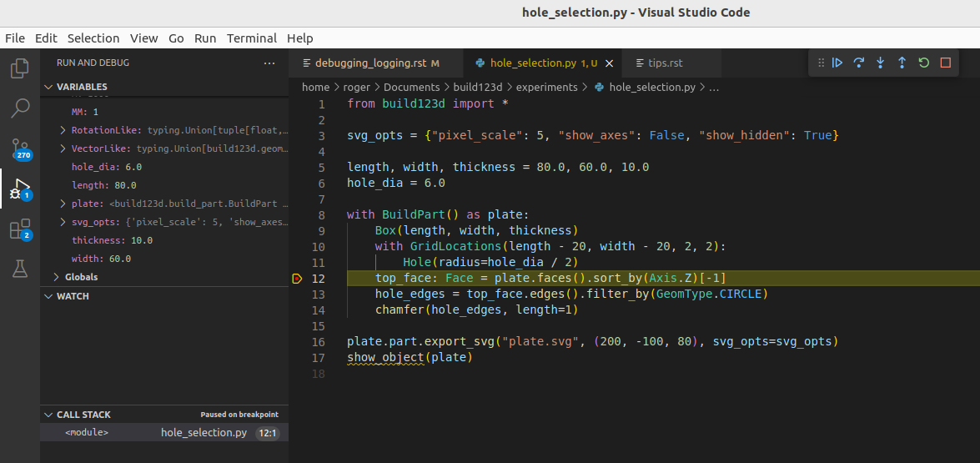The height and width of the screenshot is (463, 980).
Task: Open Source Control with 270 changes
Action: coord(19,148)
